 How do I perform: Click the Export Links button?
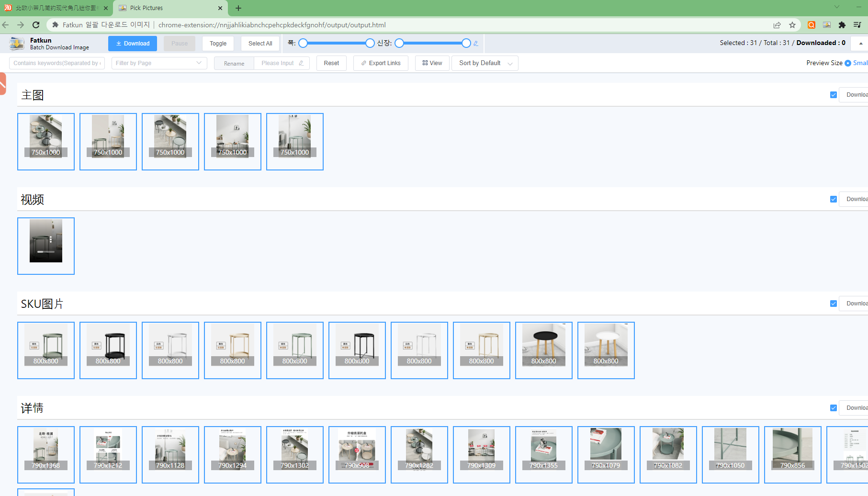381,63
